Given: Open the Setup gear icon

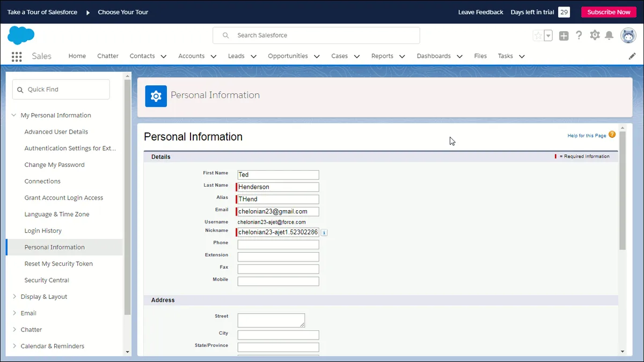Looking at the screenshot, I should pos(595,35).
